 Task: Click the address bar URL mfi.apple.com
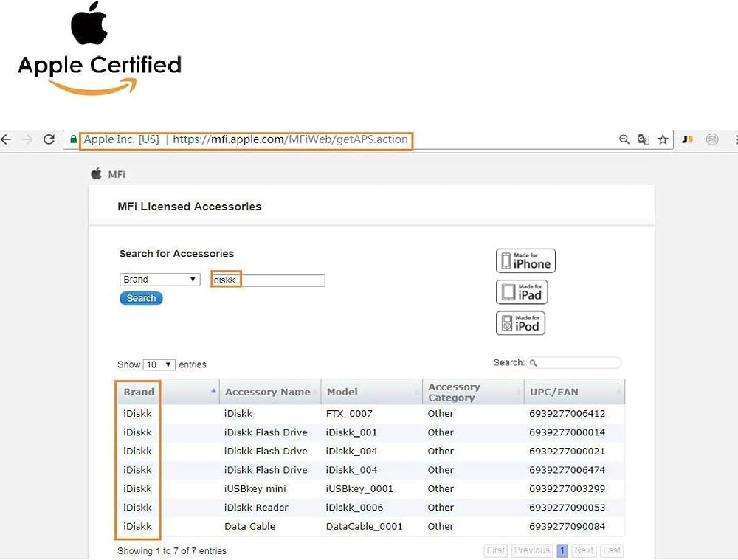tap(290, 139)
